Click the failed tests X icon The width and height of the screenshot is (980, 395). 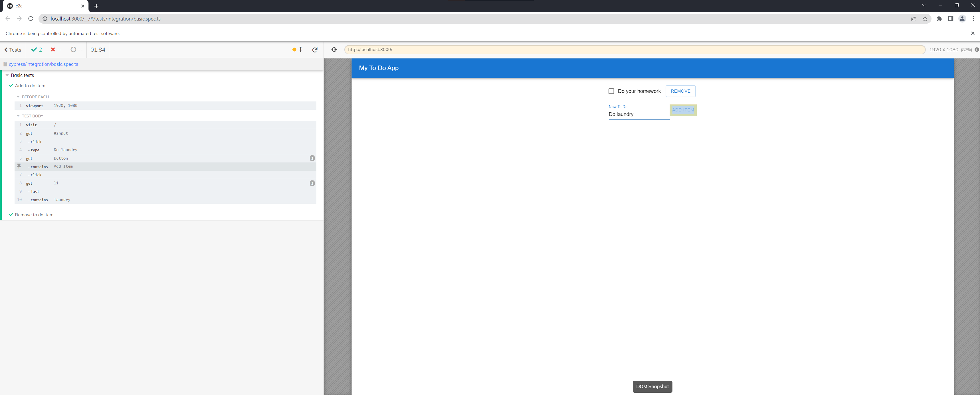(x=52, y=49)
